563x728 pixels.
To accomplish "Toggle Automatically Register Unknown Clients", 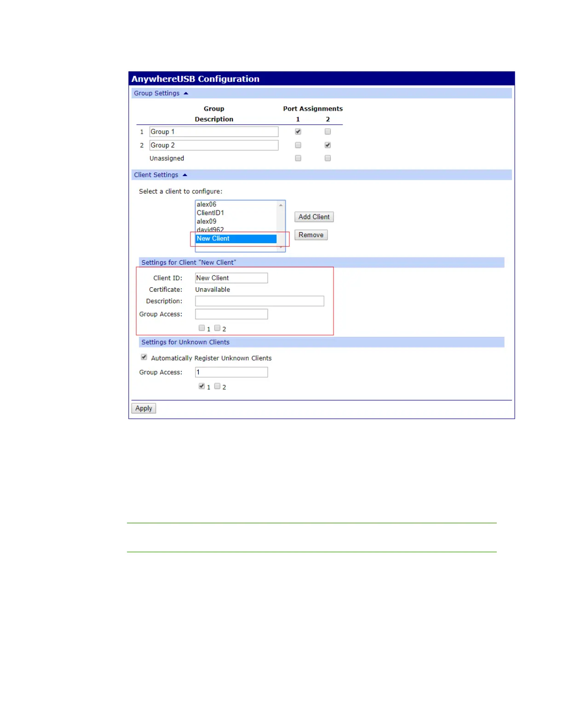I will click(x=144, y=358).
